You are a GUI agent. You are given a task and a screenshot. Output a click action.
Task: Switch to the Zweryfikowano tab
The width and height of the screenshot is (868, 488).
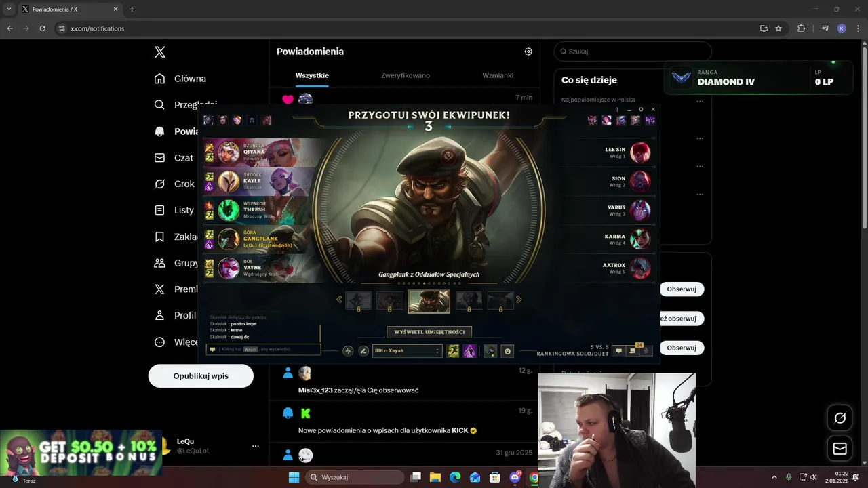(406, 75)
